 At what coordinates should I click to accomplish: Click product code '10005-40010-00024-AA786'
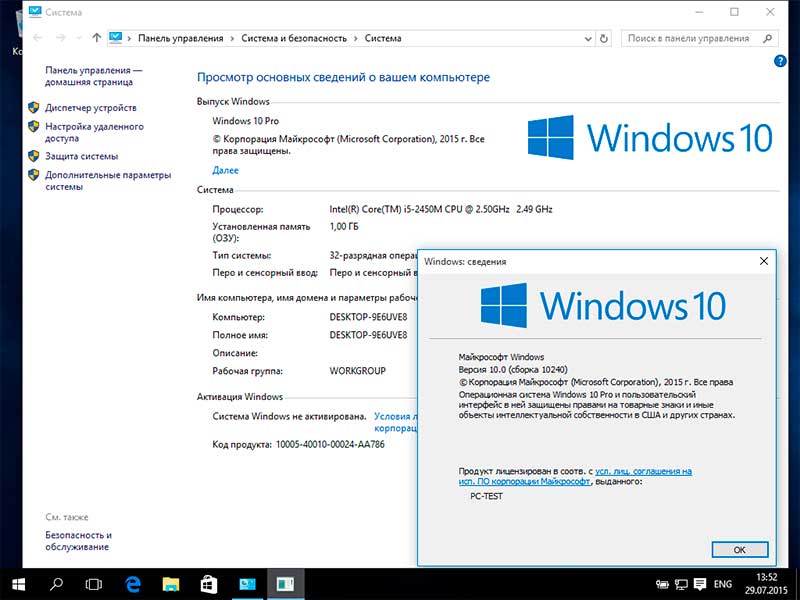pos(330,444)
